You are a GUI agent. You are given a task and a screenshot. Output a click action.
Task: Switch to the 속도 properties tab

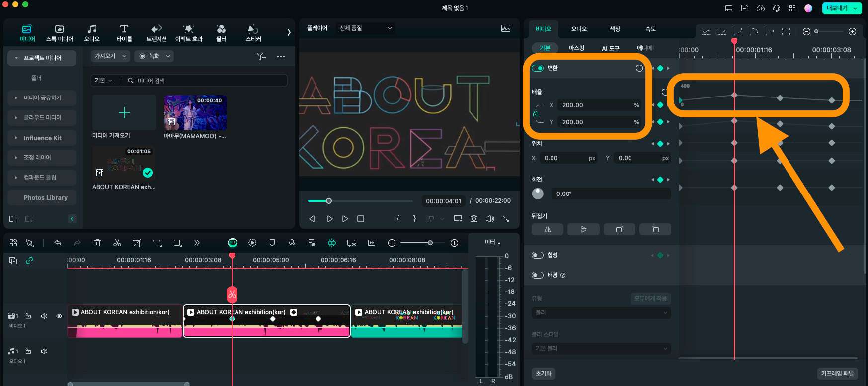tap(651, 29)
